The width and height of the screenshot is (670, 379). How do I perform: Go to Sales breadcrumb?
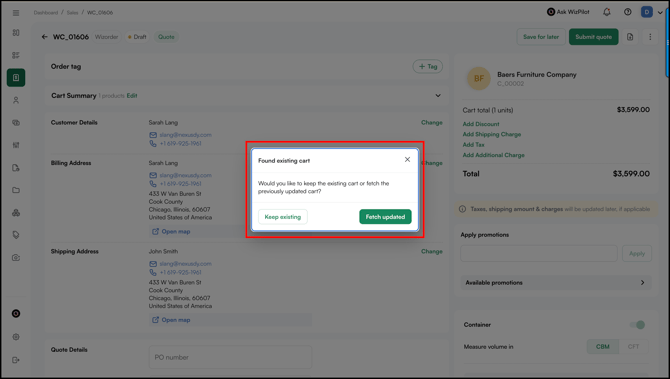pos(72,13)
